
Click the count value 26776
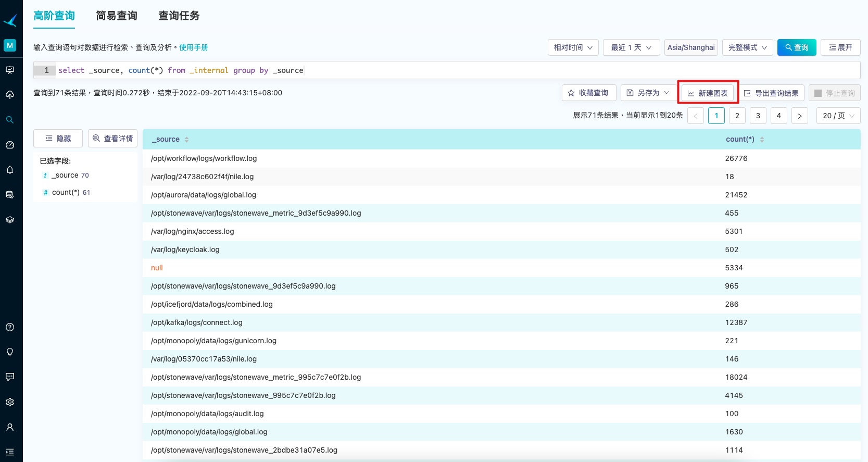coord(736,158)
